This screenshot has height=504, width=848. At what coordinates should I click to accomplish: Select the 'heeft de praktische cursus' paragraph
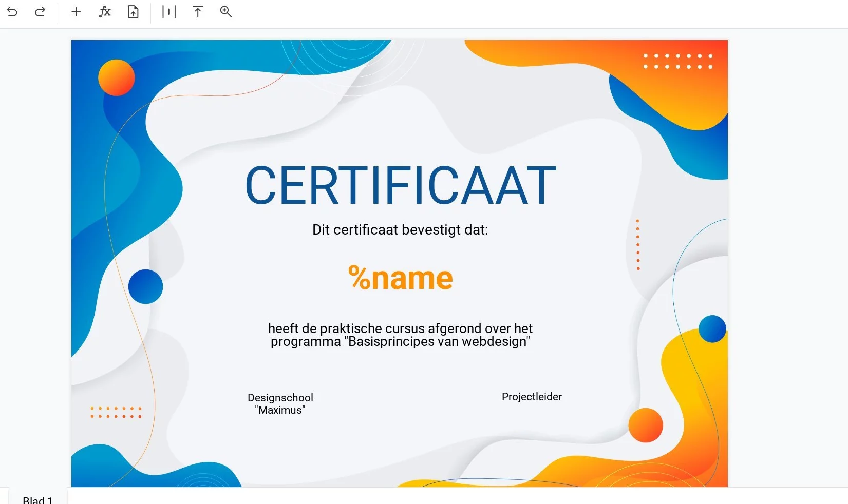400,335
